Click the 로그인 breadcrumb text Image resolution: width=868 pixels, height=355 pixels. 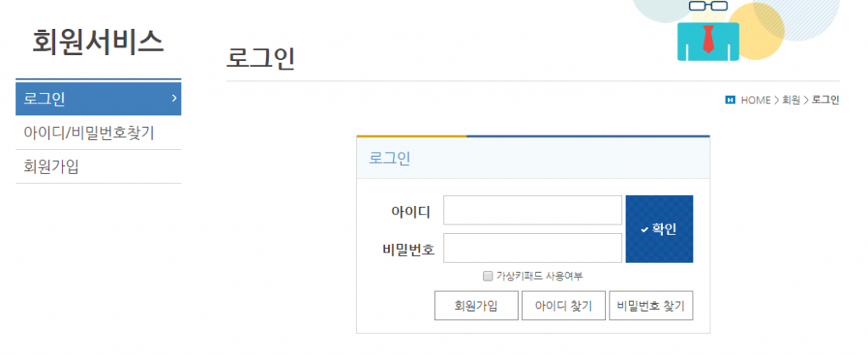(825, 100)
